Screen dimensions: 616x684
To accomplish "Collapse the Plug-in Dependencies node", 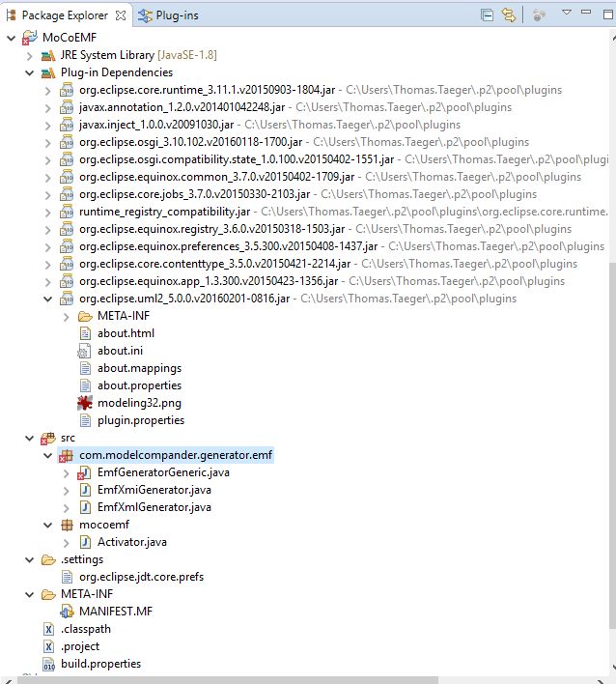I will coord(30,72).
